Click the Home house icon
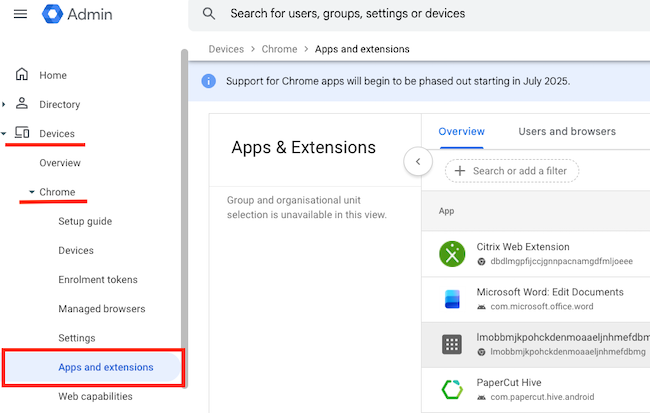The image size is (650, 413). pos(22,74)
